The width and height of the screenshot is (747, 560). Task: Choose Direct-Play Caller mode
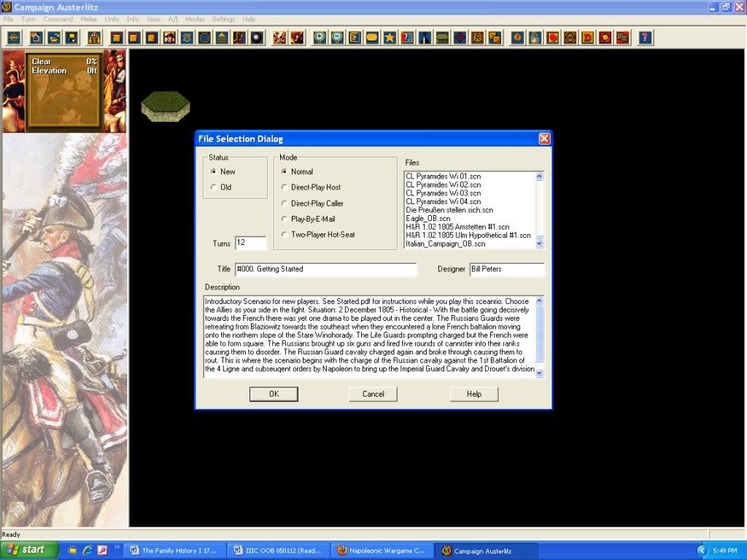285,203
